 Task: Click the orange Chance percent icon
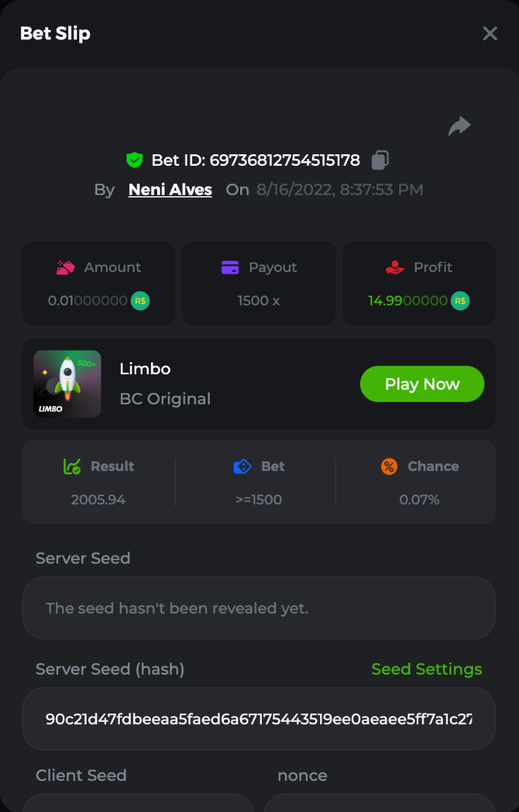(389, 466)
